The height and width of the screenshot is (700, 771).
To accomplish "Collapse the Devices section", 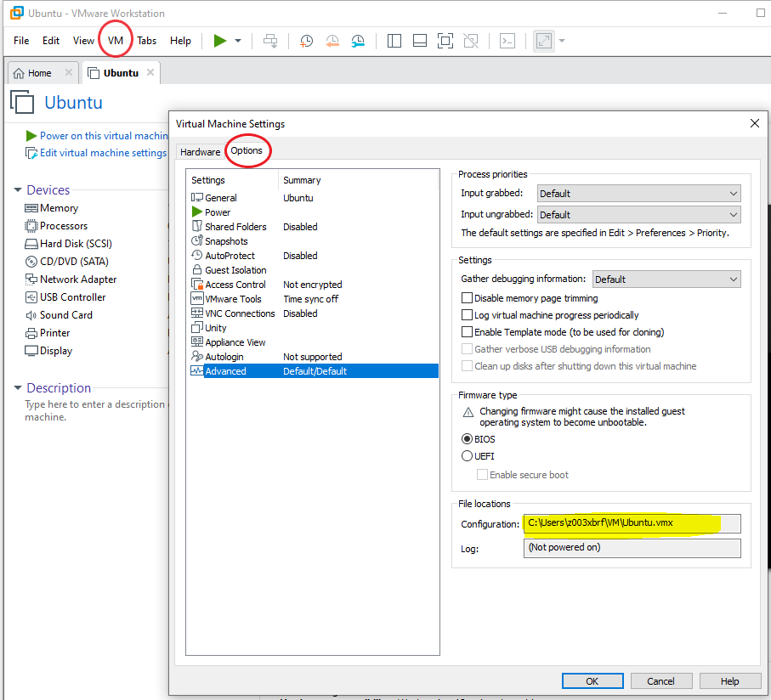I will point(19,189).
